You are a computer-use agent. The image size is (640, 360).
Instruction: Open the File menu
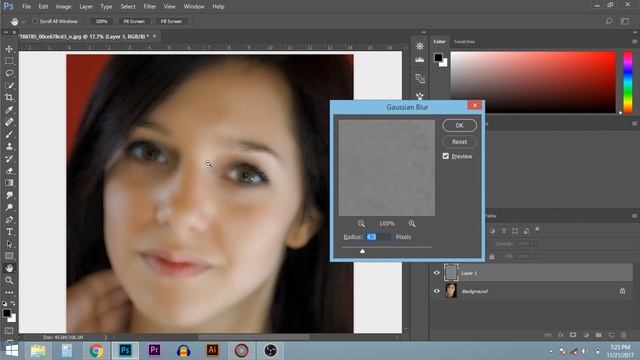pyautogui.click(x=27, y=7)
